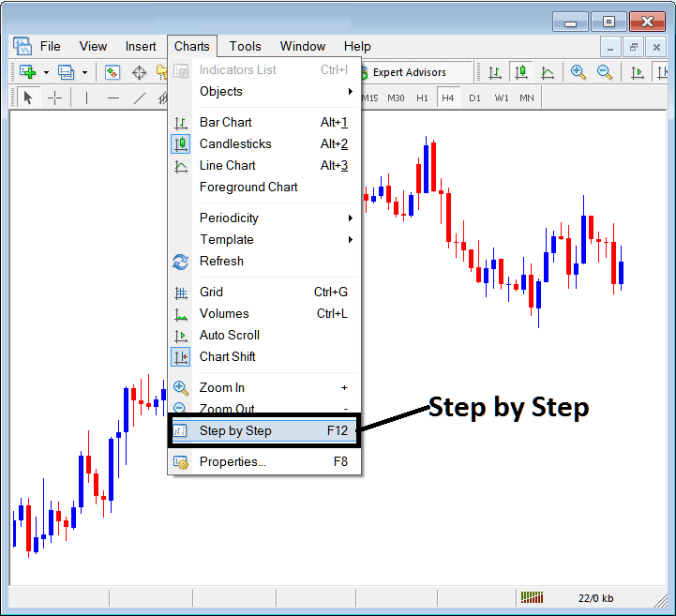Enable Auto Scroll menu option

(x=229, y=335)
